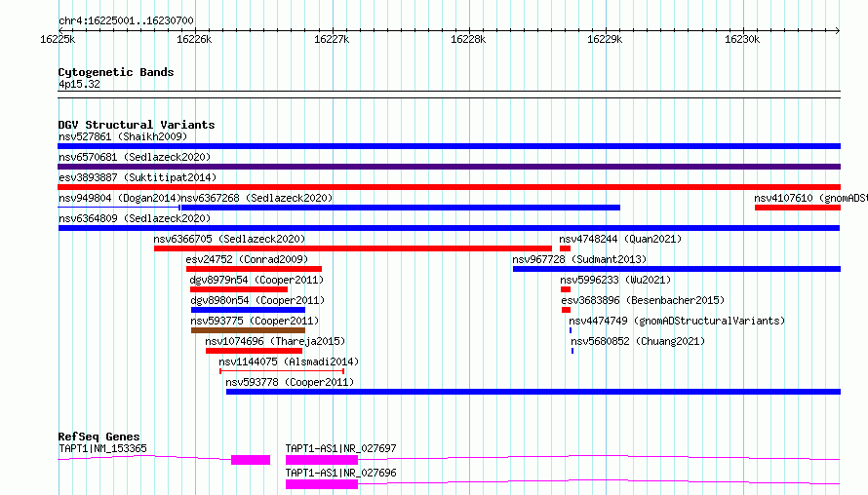Click nsv6367268 (Sedlazeck2020) variant label
Screen dimensions: 868x495
[x=256, y=198]
